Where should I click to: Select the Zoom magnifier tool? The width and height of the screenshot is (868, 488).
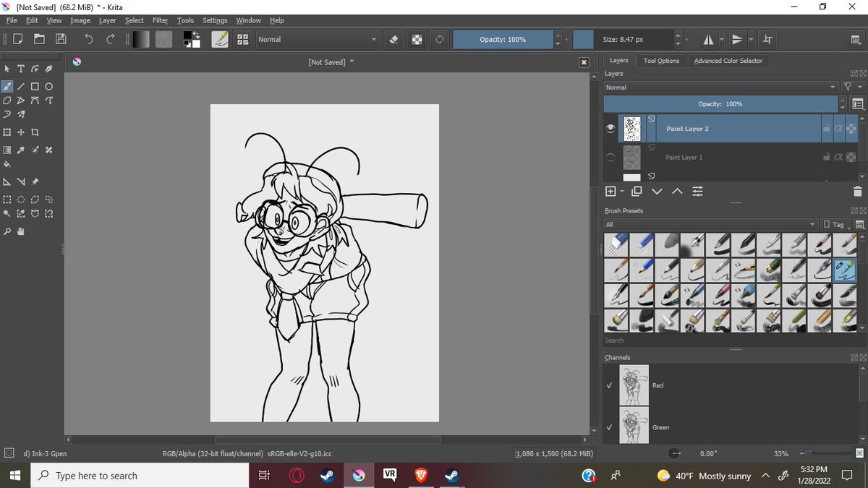(7, 231)
